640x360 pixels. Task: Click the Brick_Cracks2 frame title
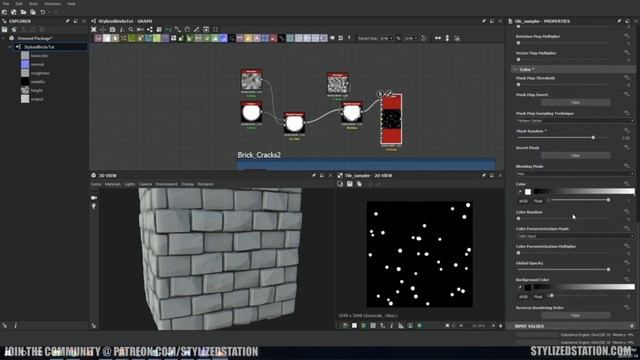pyautogui.click(x=259, y=155)
